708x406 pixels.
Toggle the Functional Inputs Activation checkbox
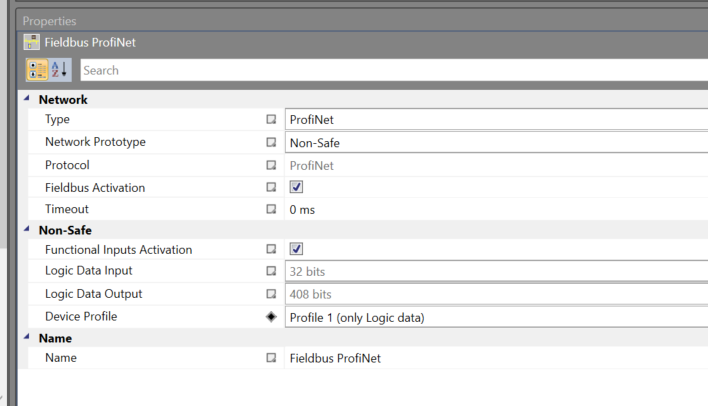tap(296, 249)
